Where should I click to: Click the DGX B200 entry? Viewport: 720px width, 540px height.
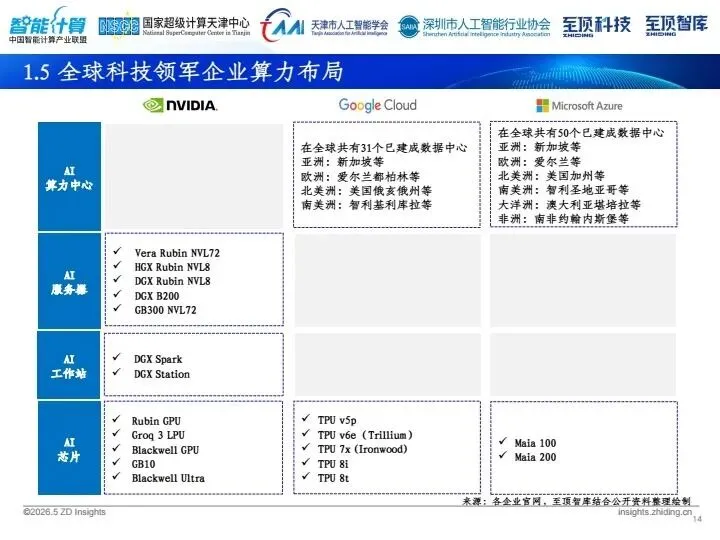tap(157, 296)
